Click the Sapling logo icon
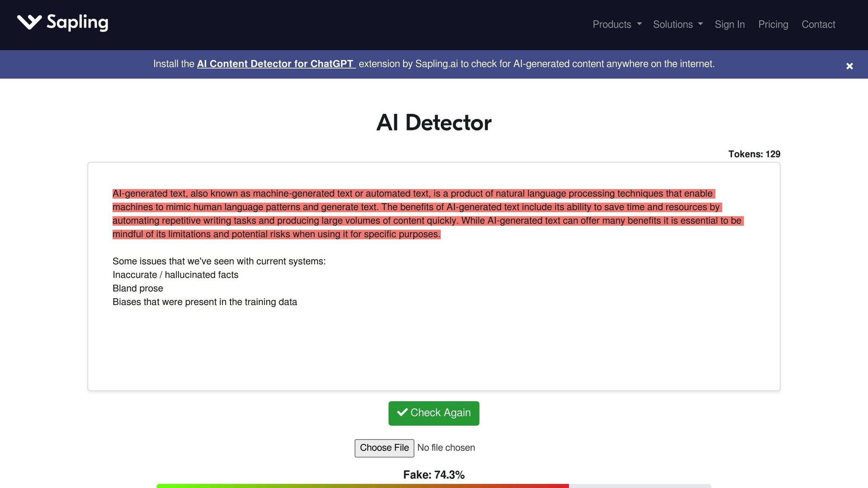 (x=29, y=22)
